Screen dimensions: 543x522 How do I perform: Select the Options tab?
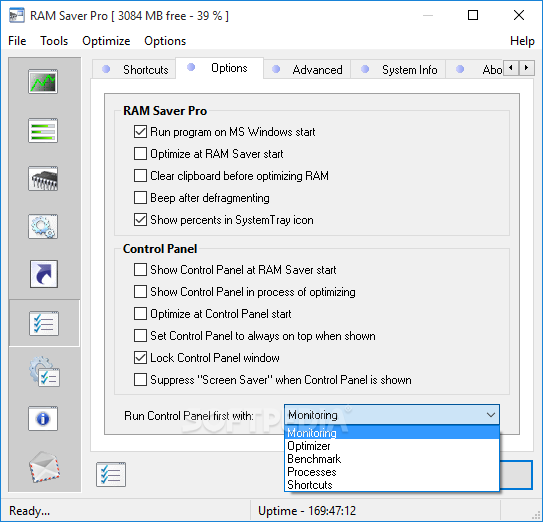click(x=220, y=68)
